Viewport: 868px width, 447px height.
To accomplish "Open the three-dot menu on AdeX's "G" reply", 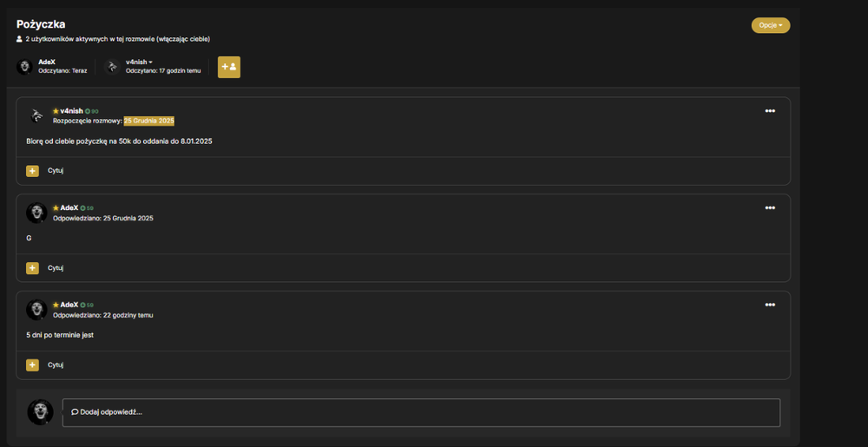I will 769,208.
